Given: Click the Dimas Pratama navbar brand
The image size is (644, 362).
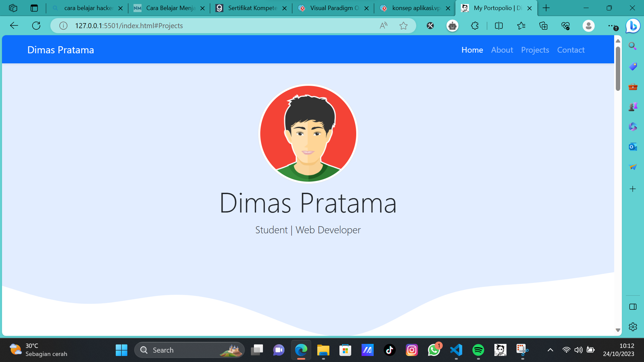Looking at the screenshot, I should coord(61,50).
